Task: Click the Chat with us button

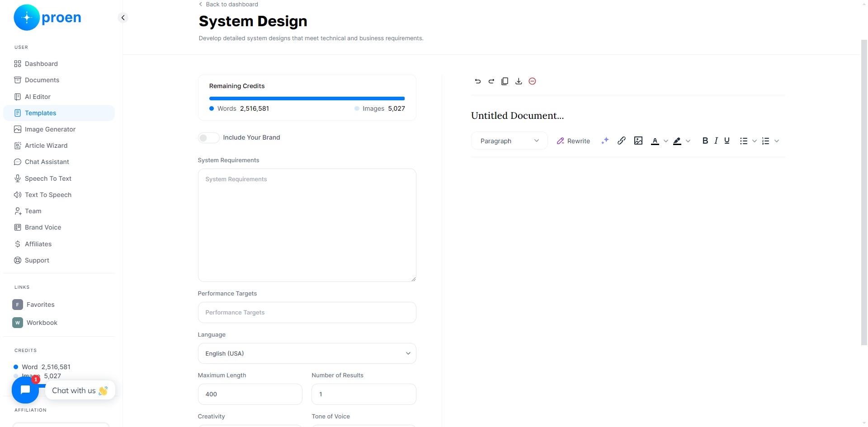Action: 80,390
